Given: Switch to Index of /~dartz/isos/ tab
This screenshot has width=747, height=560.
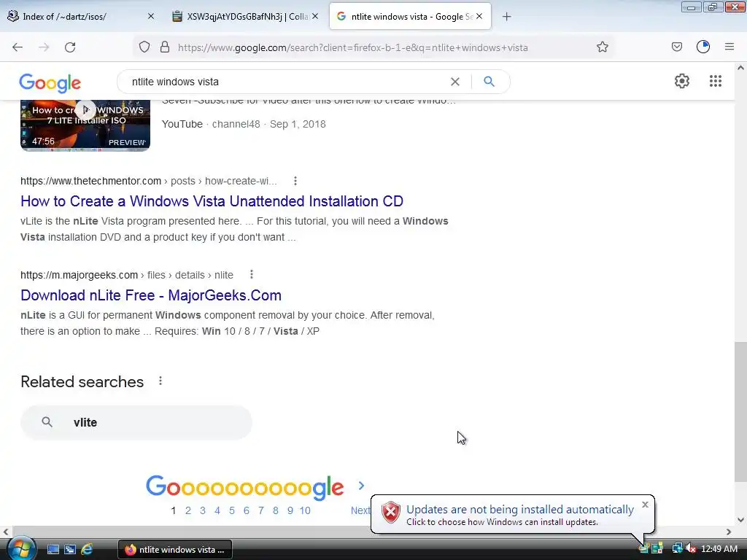Looking at the screenshot, I should point(81,16).
